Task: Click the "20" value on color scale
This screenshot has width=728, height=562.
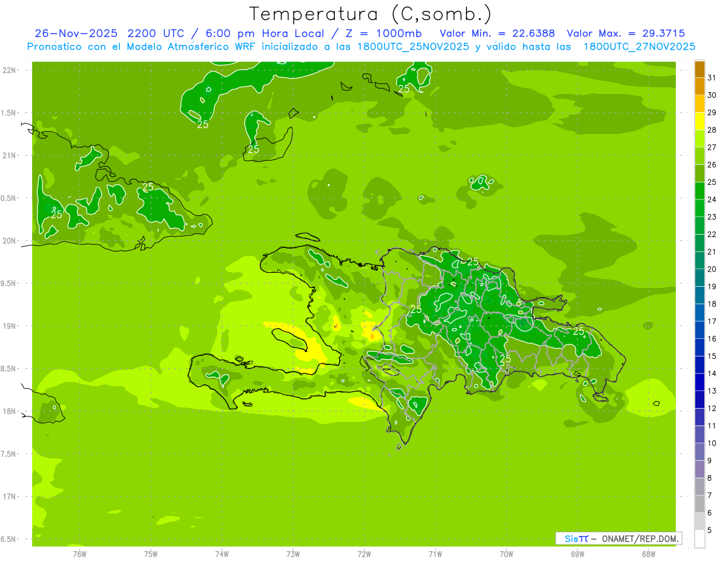Action: [712, 269]
